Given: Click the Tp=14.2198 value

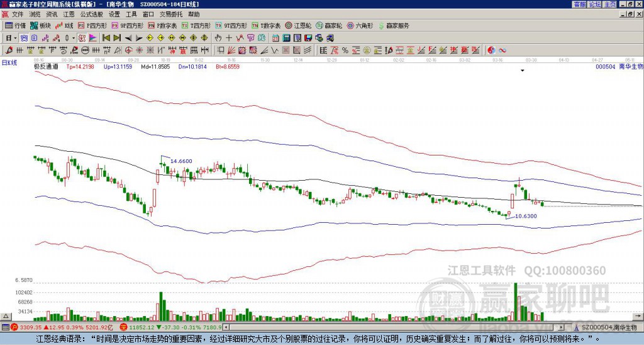Looking at the screenshot, I should click(x=80, y=66).
